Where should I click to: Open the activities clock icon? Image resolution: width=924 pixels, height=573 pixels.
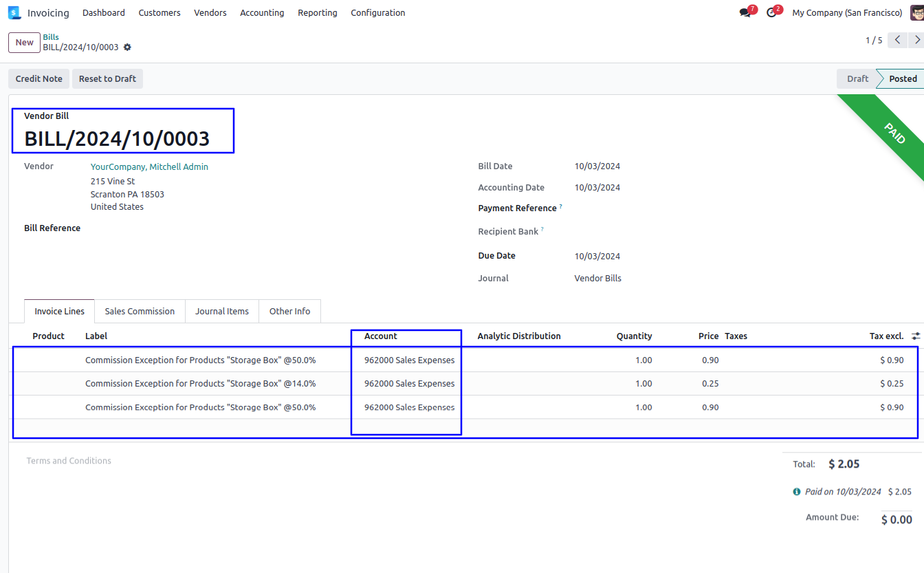771,13
